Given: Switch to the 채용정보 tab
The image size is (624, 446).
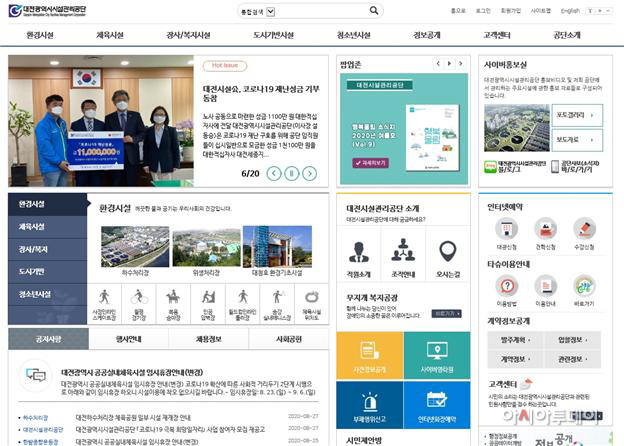Looking at the screenshot, I should [x=209, y=339].
